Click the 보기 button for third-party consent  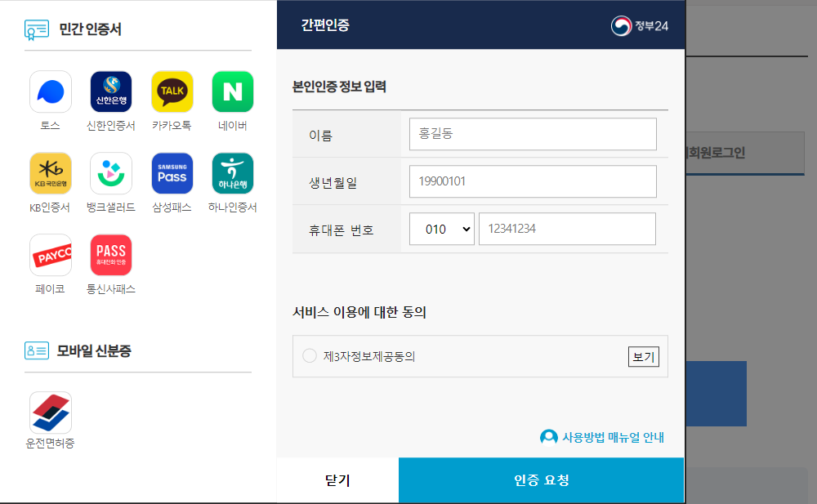coord(644,356)
